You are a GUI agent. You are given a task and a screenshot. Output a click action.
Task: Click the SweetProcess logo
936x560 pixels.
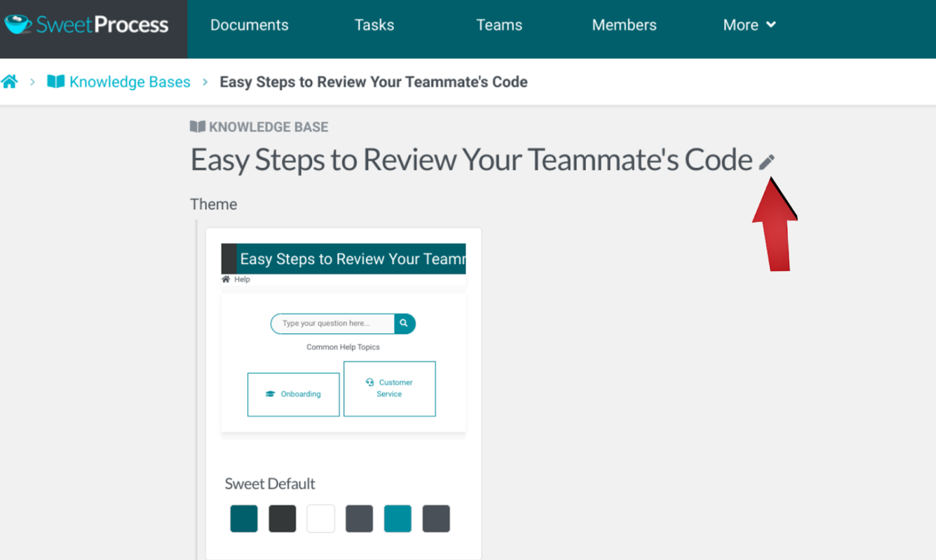87,25
